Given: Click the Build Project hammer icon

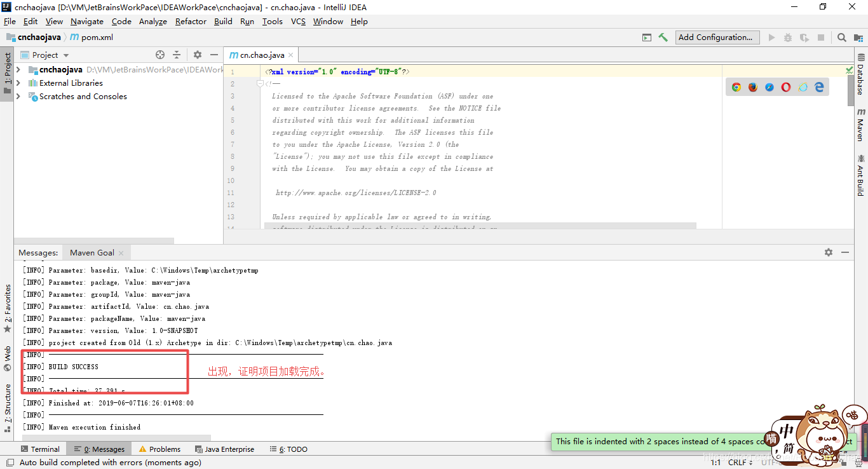Looking at the screenshot, I should click(x=663, y=37).
